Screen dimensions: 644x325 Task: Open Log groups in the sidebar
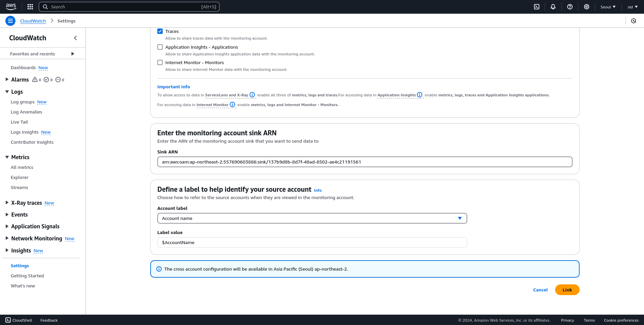(22, 102)
